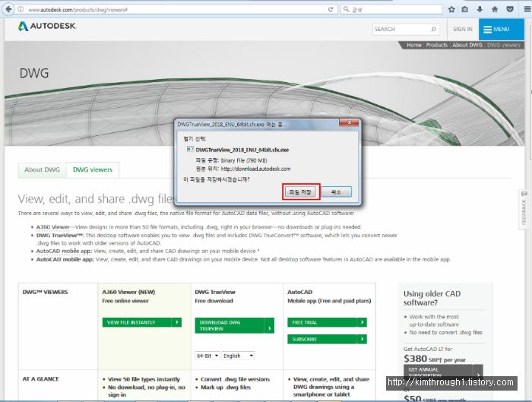Reload the page with refresh icon
Screen dimensions: 532x402
[x=331, y=9]
